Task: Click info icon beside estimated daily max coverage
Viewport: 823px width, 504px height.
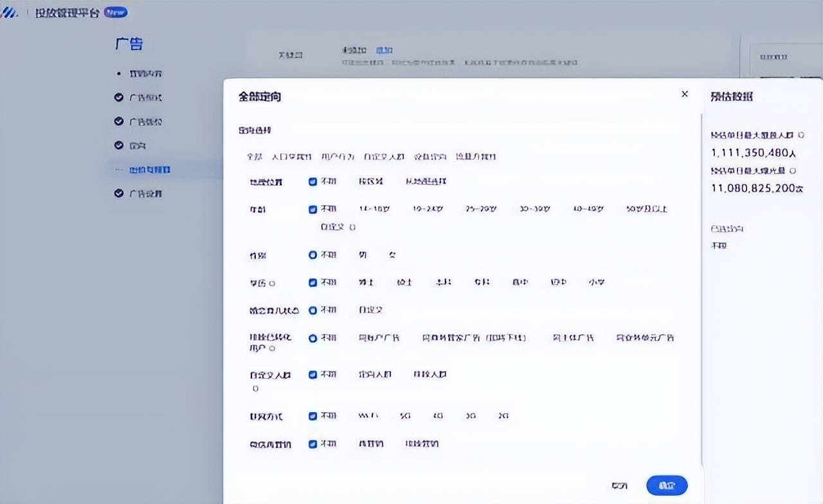Action: 800,136
